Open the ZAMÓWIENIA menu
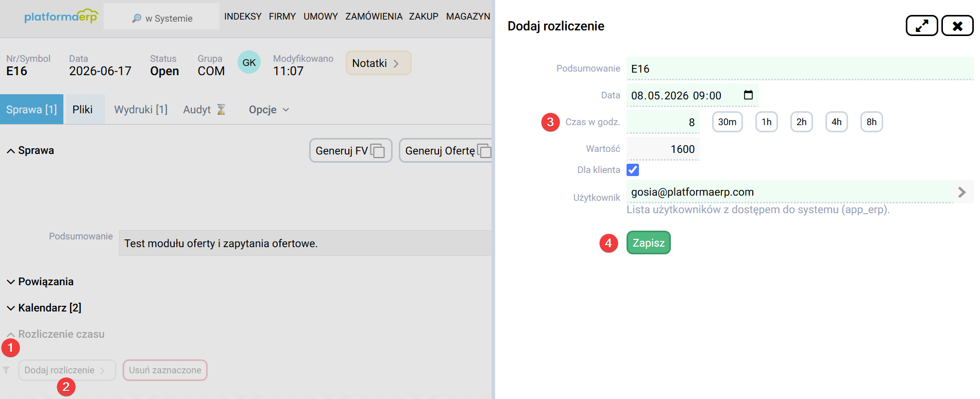 coord(374,16)
